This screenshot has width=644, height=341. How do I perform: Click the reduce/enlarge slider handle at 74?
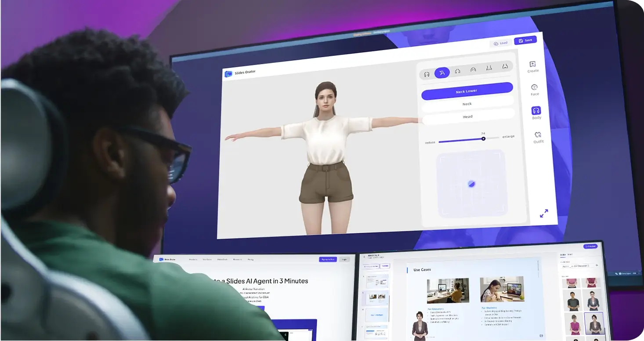click(483, 138)
